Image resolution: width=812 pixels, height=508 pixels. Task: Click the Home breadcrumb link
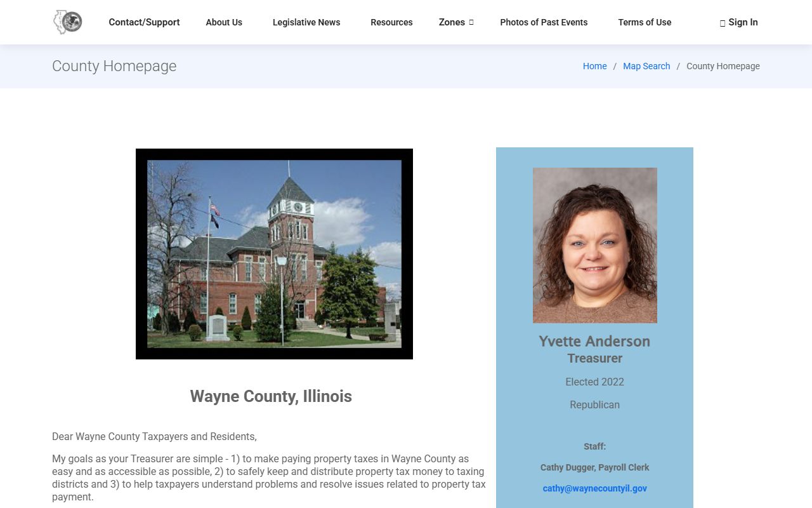click(594, 66)
